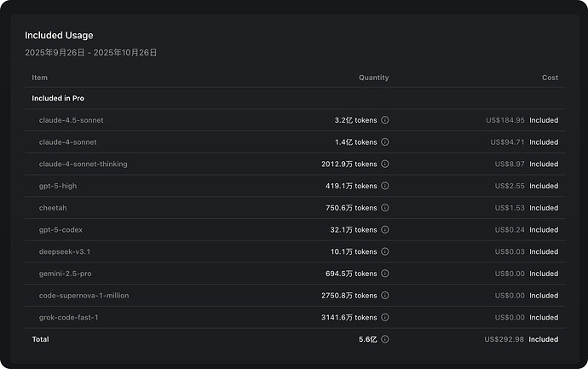The height and width of the screenshot is (369, 588).
Task: Click the US$292.98 total cost
Action: (504, 339)
